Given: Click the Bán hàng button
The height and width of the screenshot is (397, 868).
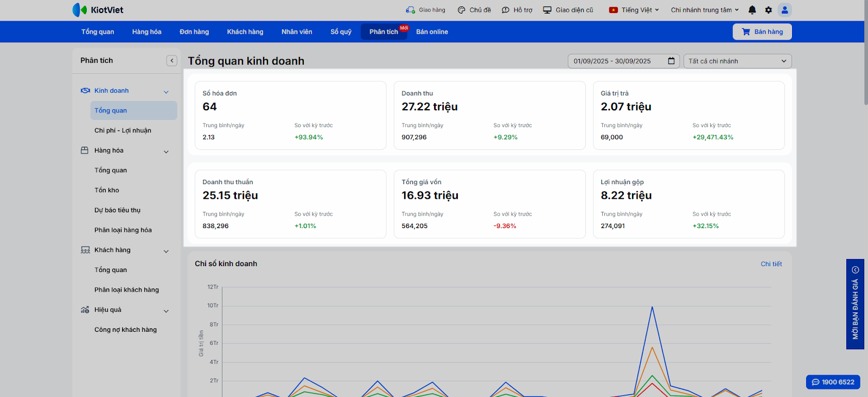Looking at the screenshot, I should tap(762, 32).
